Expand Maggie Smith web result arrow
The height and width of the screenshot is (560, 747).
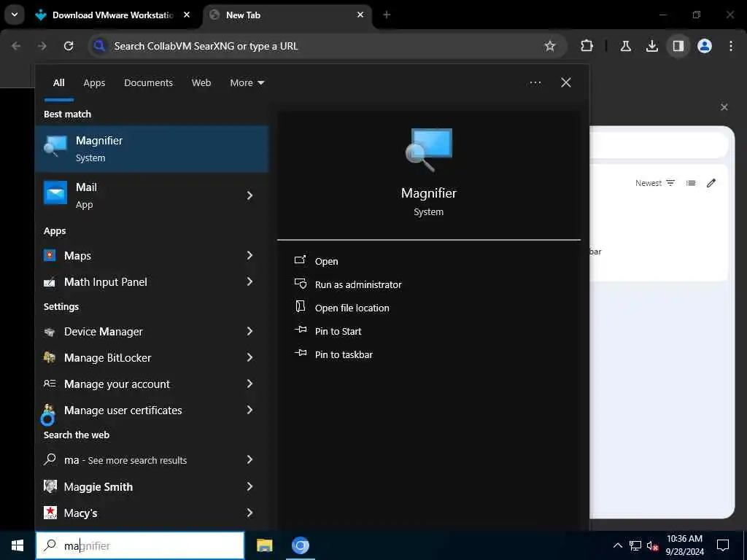coord(249,486)
